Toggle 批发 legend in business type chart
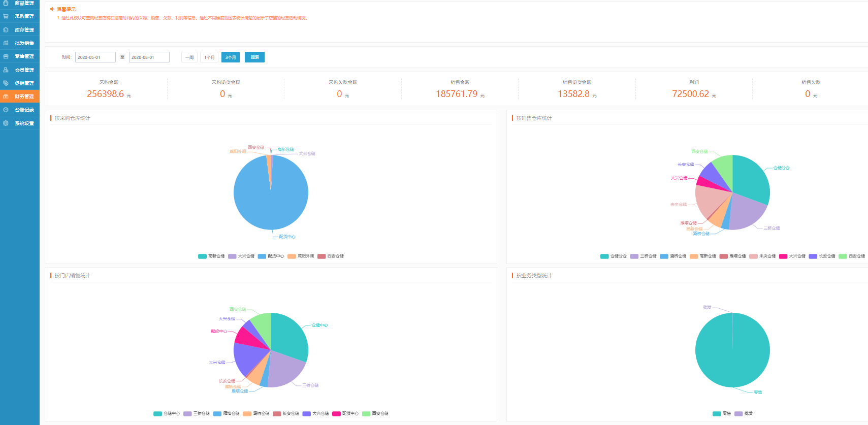This screenshot has width=868, height=425. pos(744,414)
